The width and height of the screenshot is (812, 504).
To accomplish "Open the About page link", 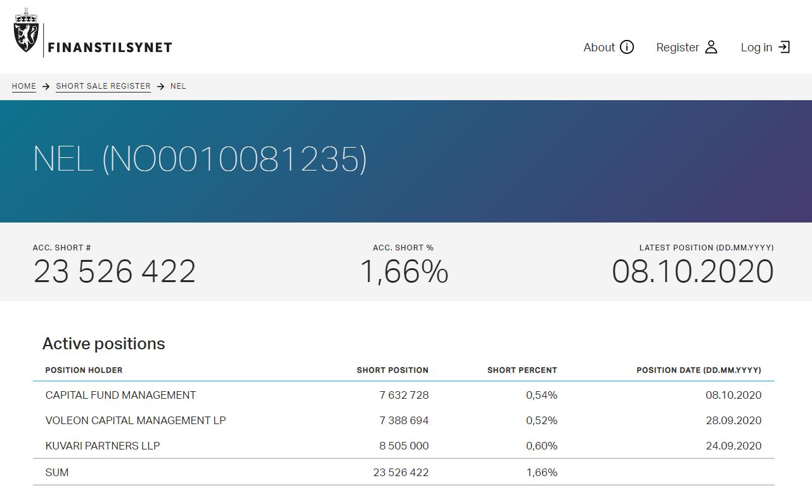I will point(599,48).
